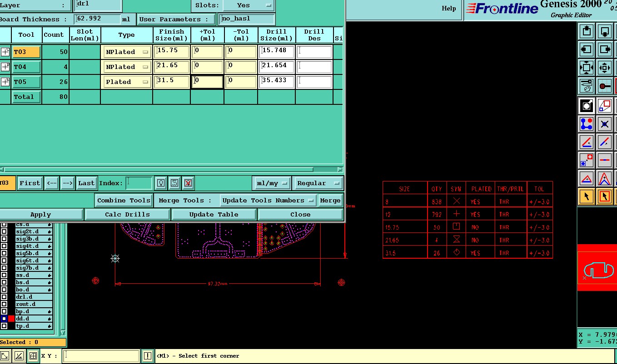This screenshot has height=364, width=617.
Task: Select the black circle feature tool icon
Action: coord(587,106)
